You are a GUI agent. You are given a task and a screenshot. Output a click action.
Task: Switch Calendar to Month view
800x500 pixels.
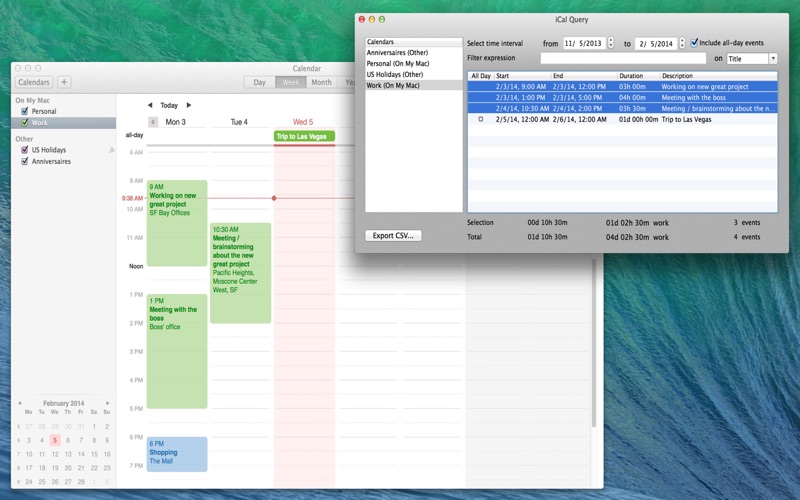[x=321, y=82]
